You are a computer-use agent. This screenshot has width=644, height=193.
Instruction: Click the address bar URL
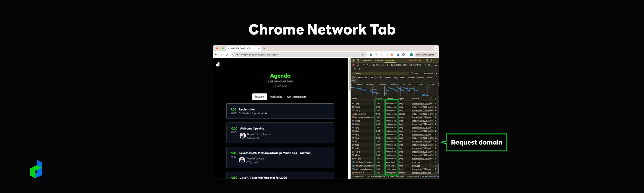(257, 55)
